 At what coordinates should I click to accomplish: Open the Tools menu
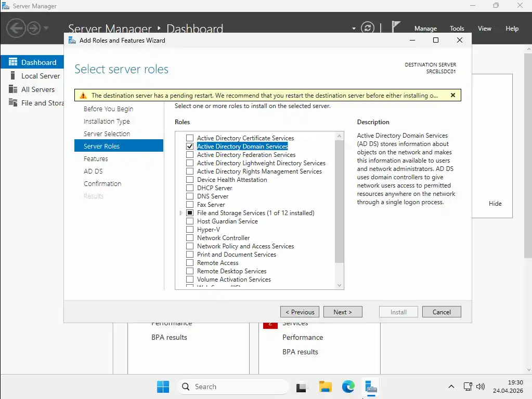coord(457,29)
